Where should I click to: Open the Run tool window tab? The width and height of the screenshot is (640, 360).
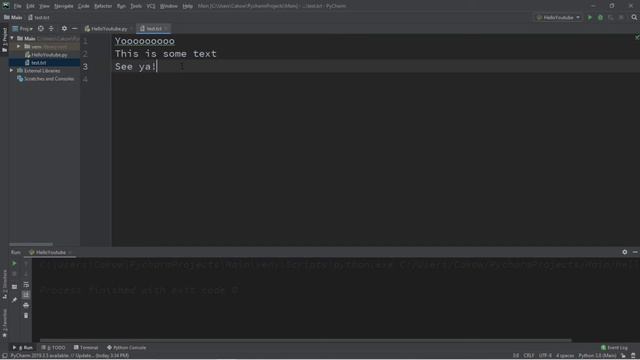22,348
